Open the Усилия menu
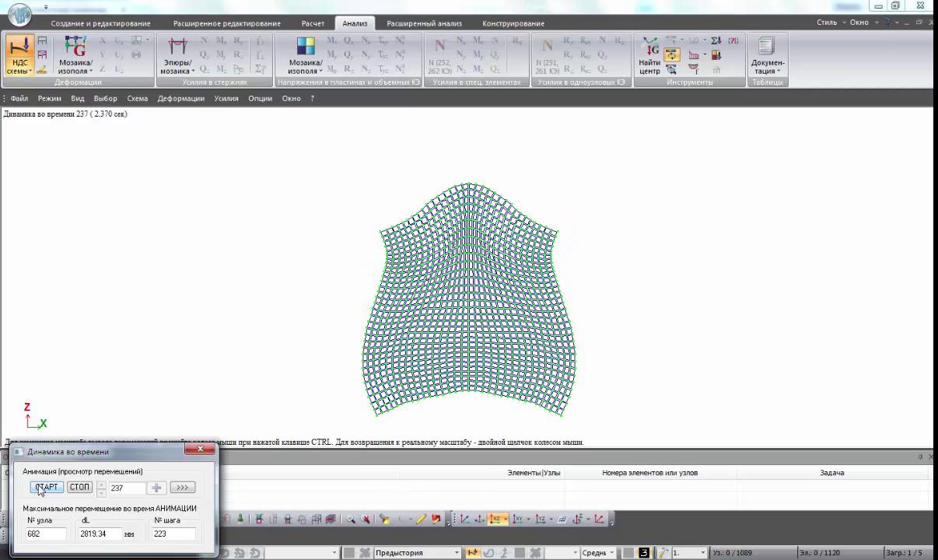 (x=226, y=99)
